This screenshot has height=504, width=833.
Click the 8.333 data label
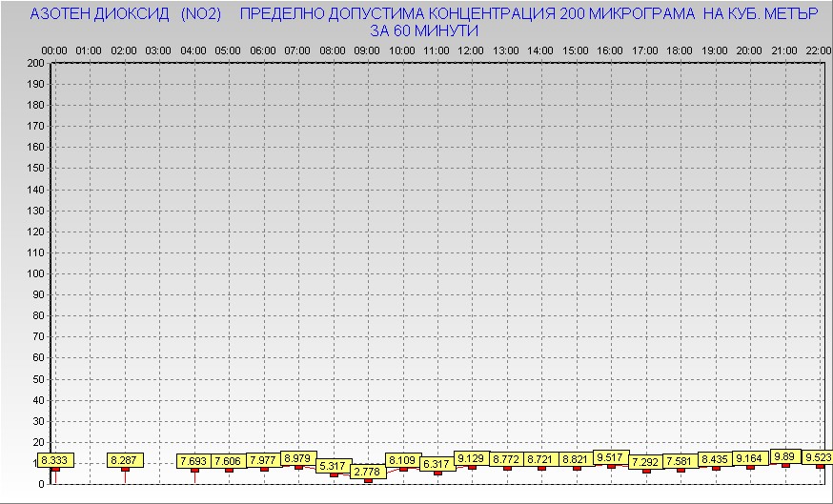point(54,460)
